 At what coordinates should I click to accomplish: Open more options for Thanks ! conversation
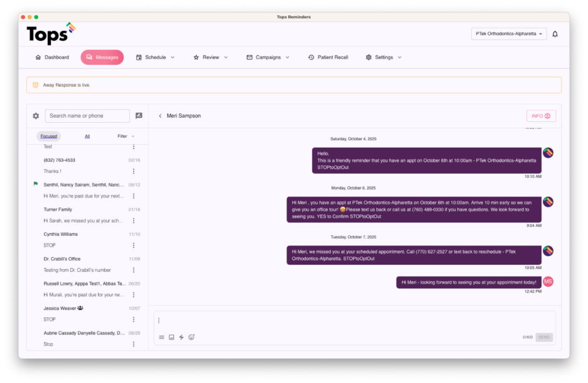[x=134, y=171]
